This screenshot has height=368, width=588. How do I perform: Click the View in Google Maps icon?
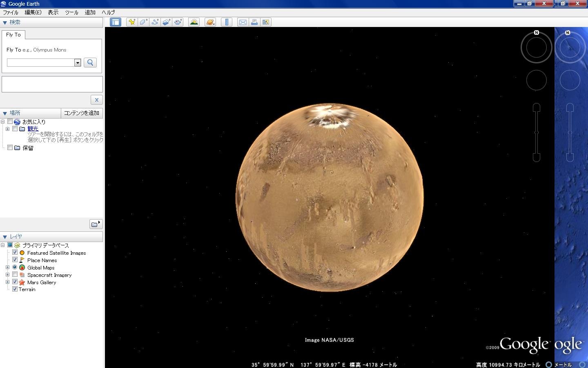coord(266,22)
